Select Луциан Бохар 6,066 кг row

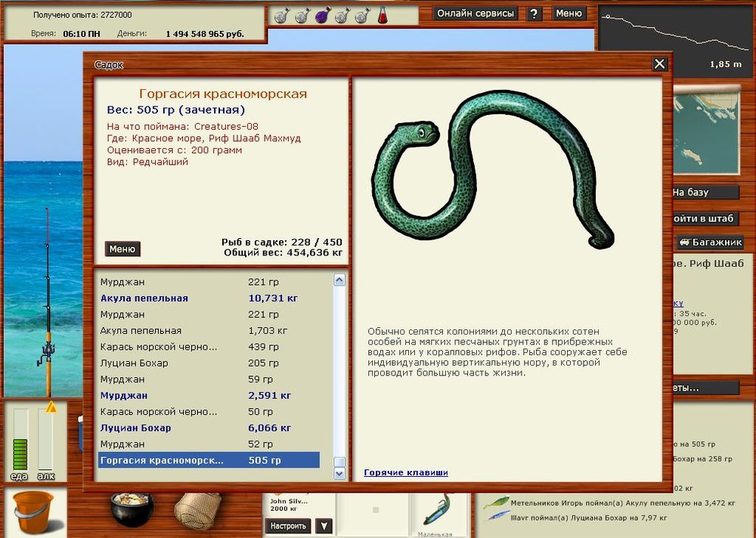[209, 428]
